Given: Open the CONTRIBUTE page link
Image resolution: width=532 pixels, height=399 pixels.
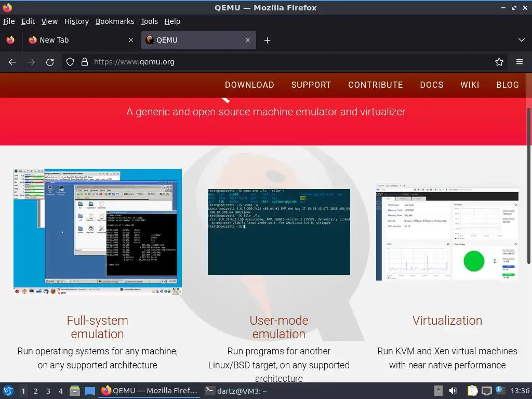Looking at the screenshot, I should 375,85.
